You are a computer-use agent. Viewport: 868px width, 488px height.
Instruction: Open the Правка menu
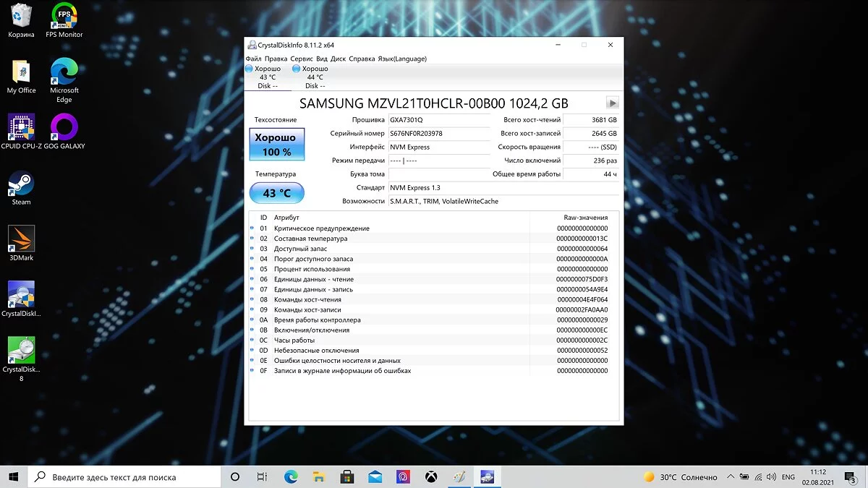pos(276,59)
